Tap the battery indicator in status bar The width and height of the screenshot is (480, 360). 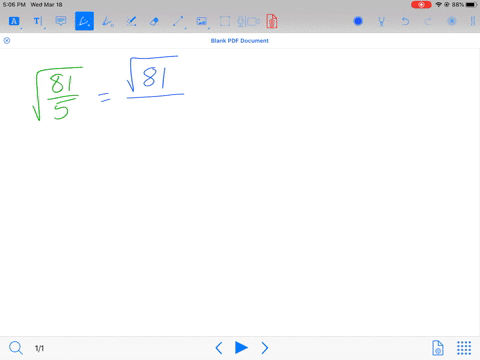[471, 5]
